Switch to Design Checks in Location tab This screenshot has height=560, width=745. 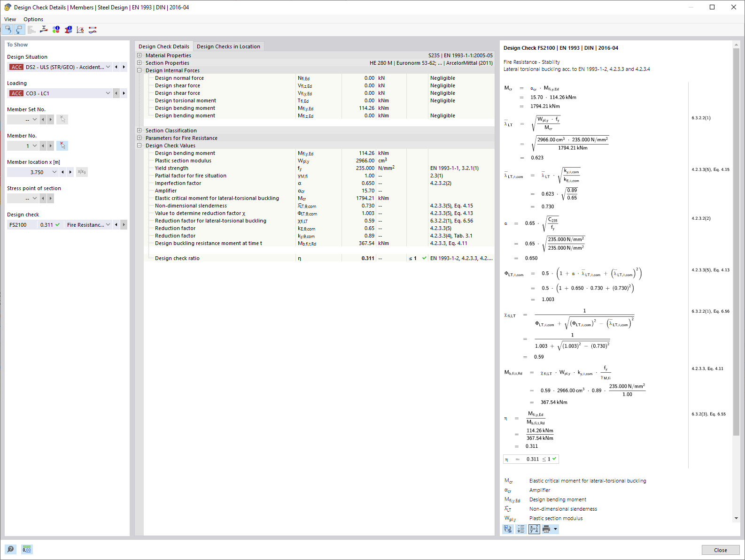pyautogui.click(x=228, y=46)
